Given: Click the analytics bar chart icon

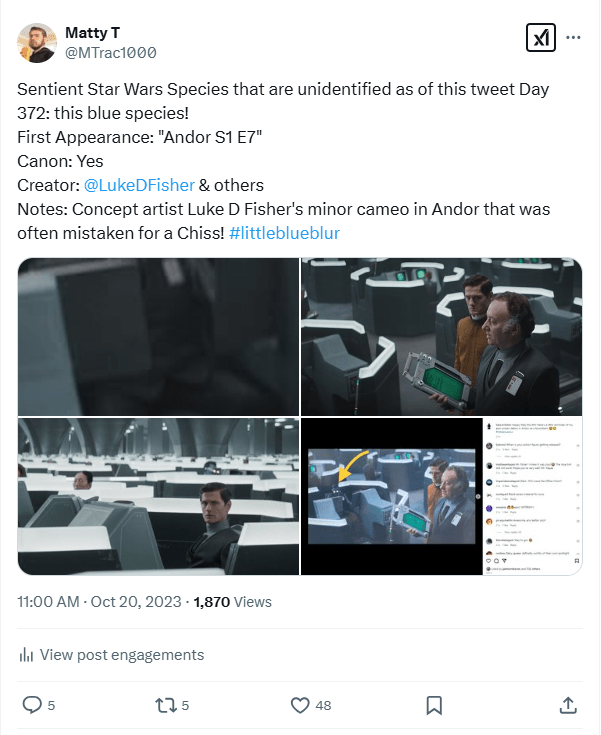Looking at the screenshot, I should (26, 655).
